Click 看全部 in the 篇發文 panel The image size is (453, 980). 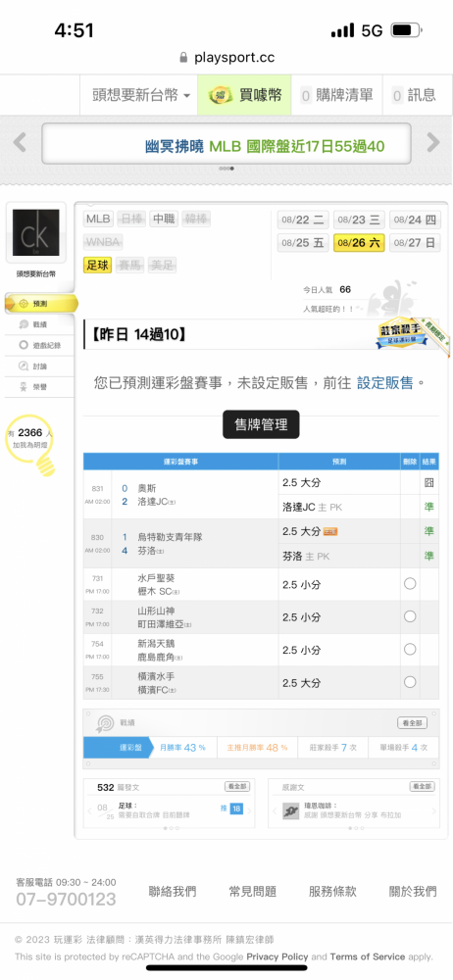[237, 786]
